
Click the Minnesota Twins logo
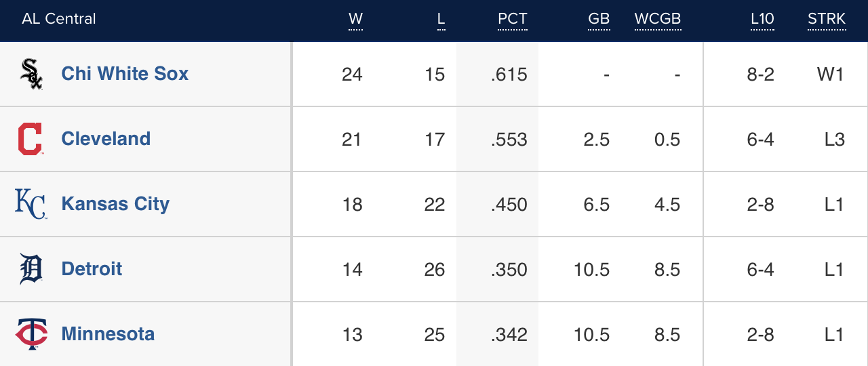click(31, 334)
